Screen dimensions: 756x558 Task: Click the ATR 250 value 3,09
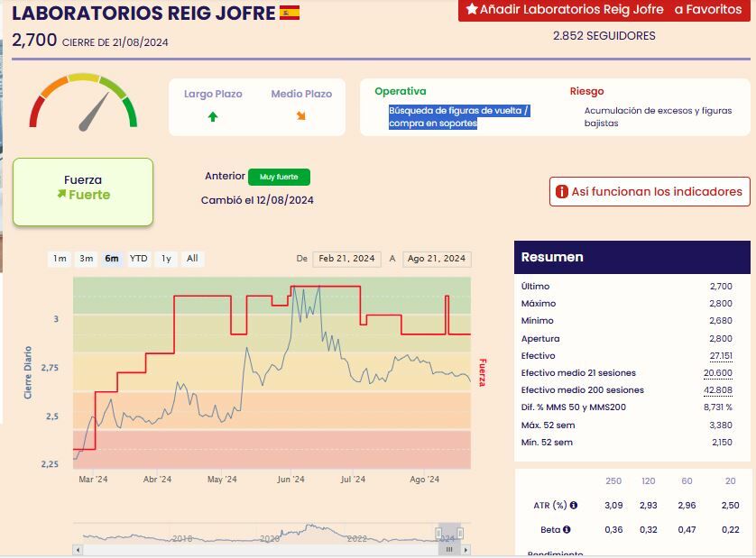tap(613, 506)
